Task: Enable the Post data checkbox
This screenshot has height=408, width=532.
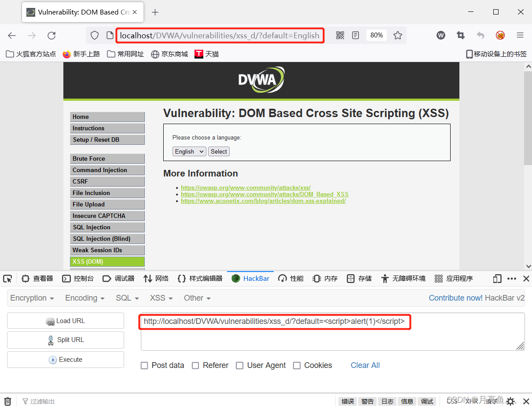Action: [x=144, y=365]
